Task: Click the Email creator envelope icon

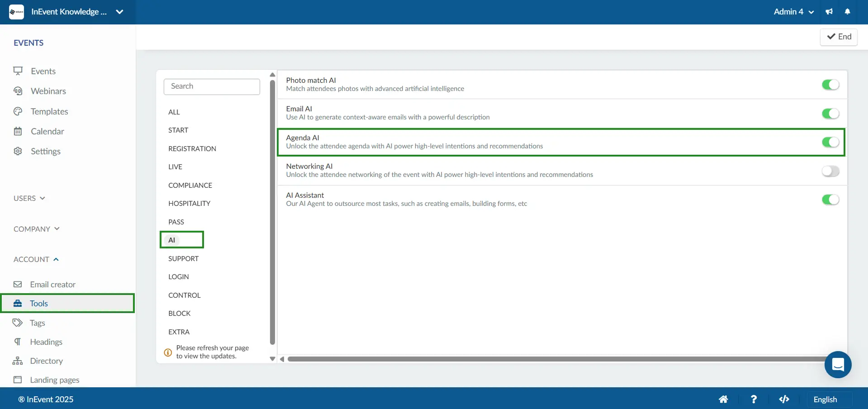Action: click(18, 285)
